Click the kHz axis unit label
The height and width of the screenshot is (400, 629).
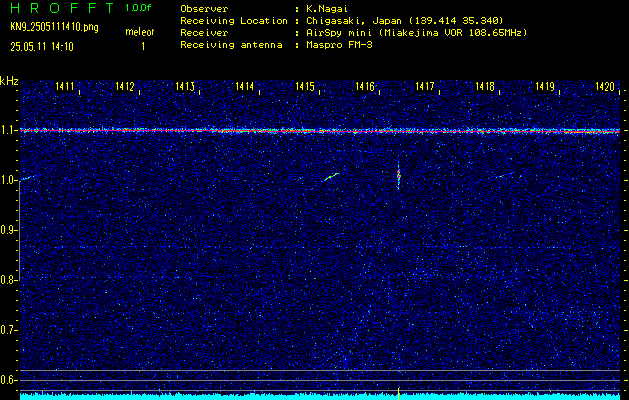pyautogui.click(x=9, y=81)
